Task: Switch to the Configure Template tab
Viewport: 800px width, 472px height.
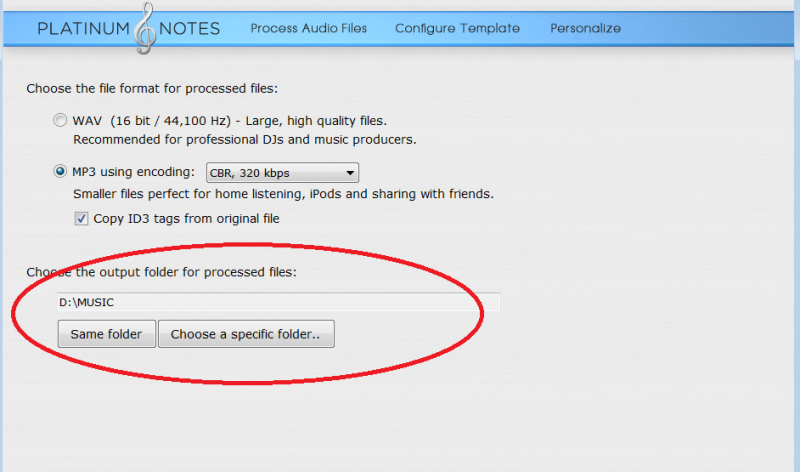Action: 457,28
